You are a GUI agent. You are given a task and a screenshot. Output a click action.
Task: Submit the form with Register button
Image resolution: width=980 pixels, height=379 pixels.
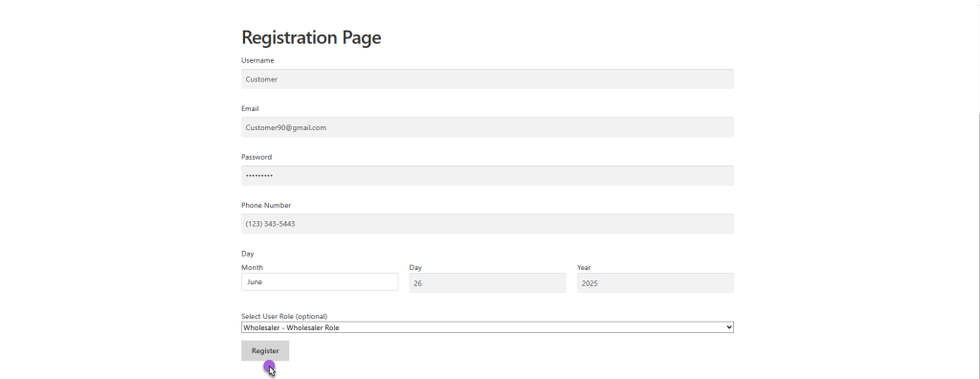265,351
